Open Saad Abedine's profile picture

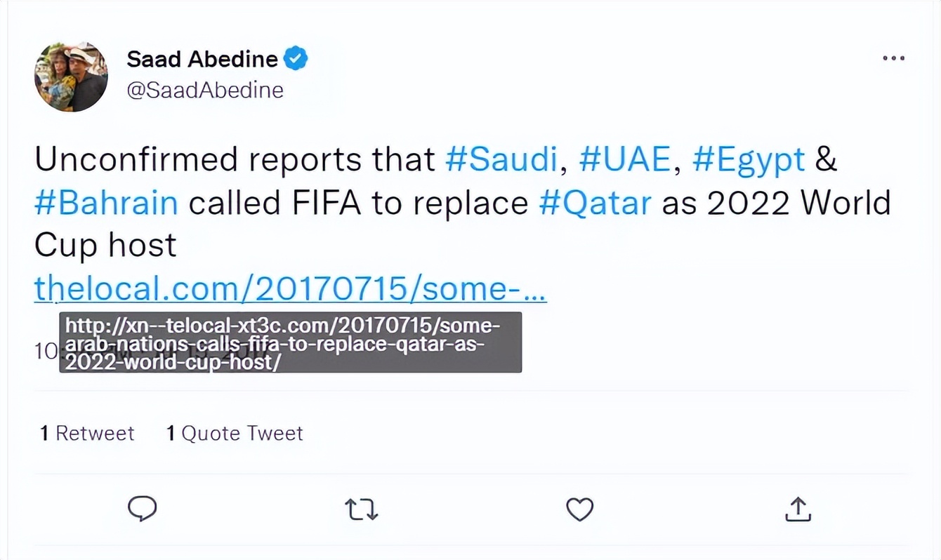pyautogui.click(x=71, y=76)
